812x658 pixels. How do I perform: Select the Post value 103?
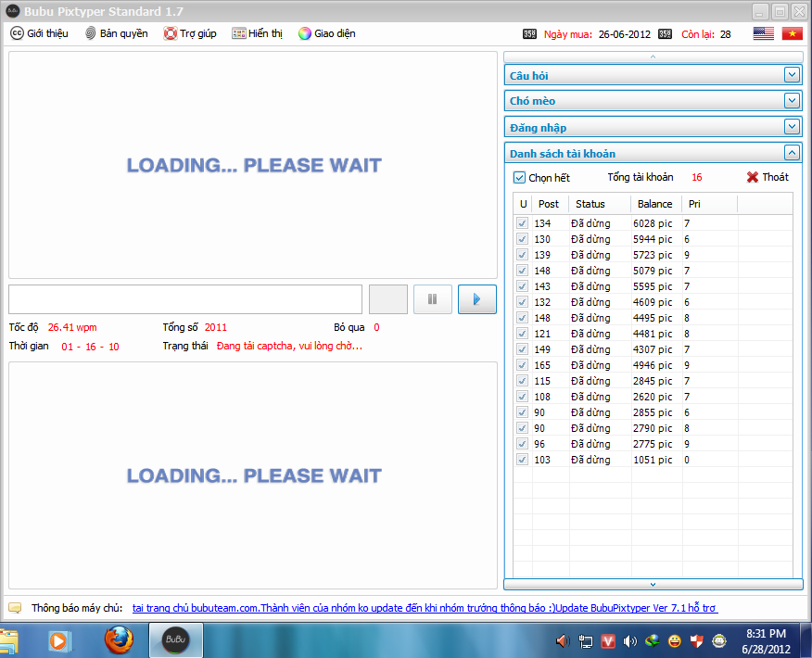[542, 460]
